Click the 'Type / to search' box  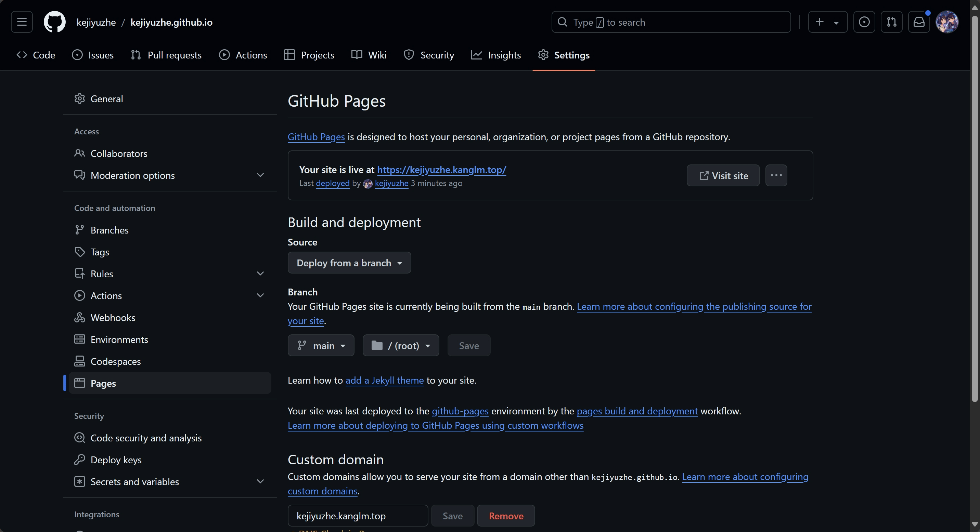[x=671, y=22]
